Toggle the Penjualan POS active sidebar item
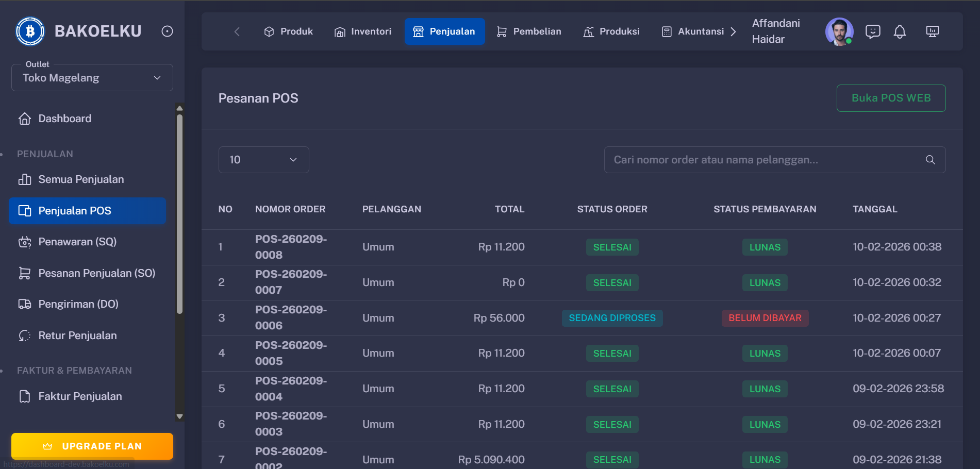 87,210
